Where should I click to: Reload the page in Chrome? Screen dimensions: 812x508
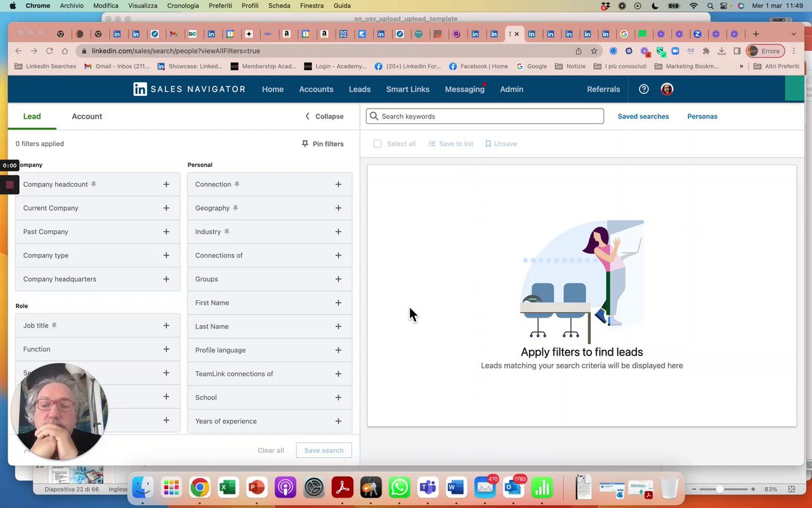coord(49,51)
